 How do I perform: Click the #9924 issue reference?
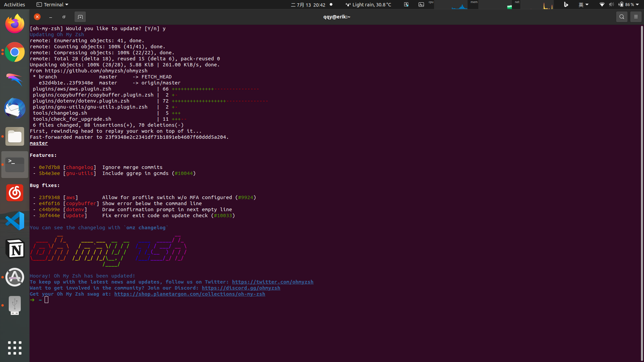tap(246, 197)
